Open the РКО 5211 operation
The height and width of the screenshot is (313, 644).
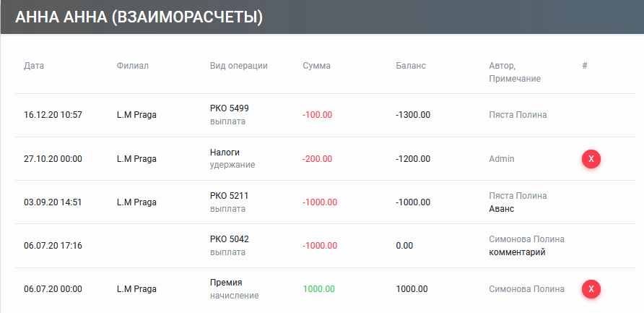pyautogui.click(x=229, y=195)
